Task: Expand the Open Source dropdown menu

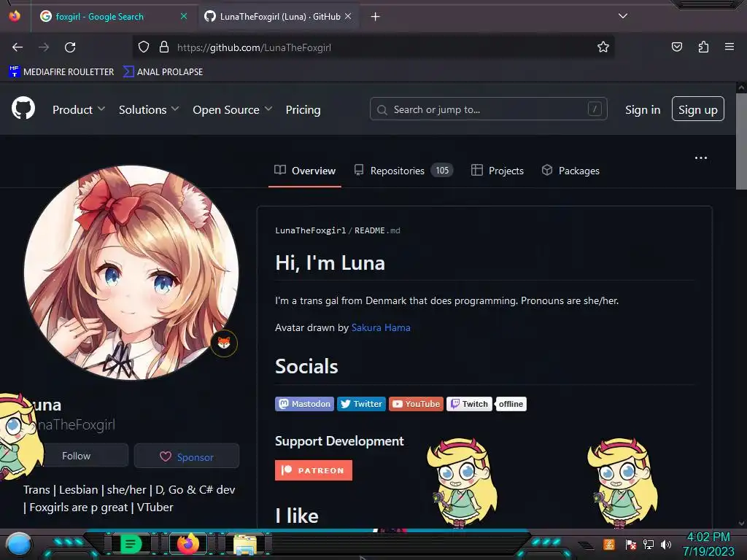Action: pyautogui.click(x=233, y=109)
